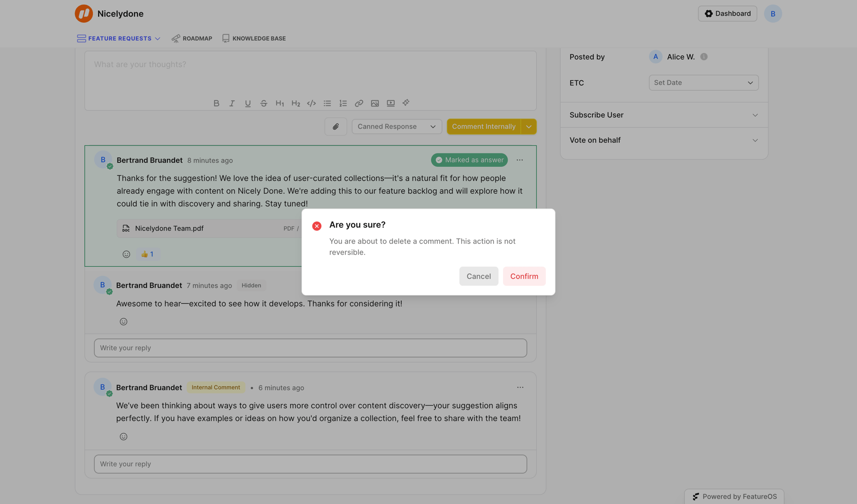Apply Heading 1 formatting
The image size is (857, 504).
point(280,103)
